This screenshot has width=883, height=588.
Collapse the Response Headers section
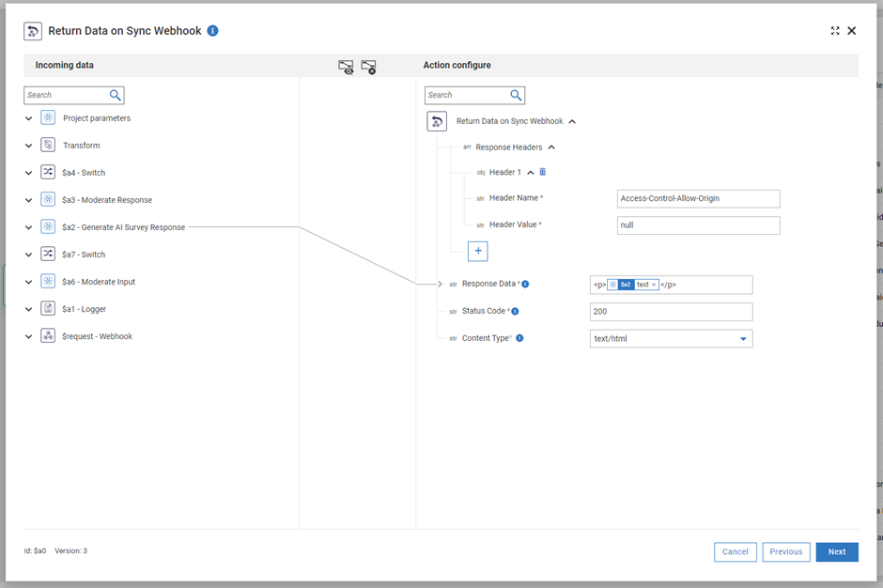(x=553, y=147)
